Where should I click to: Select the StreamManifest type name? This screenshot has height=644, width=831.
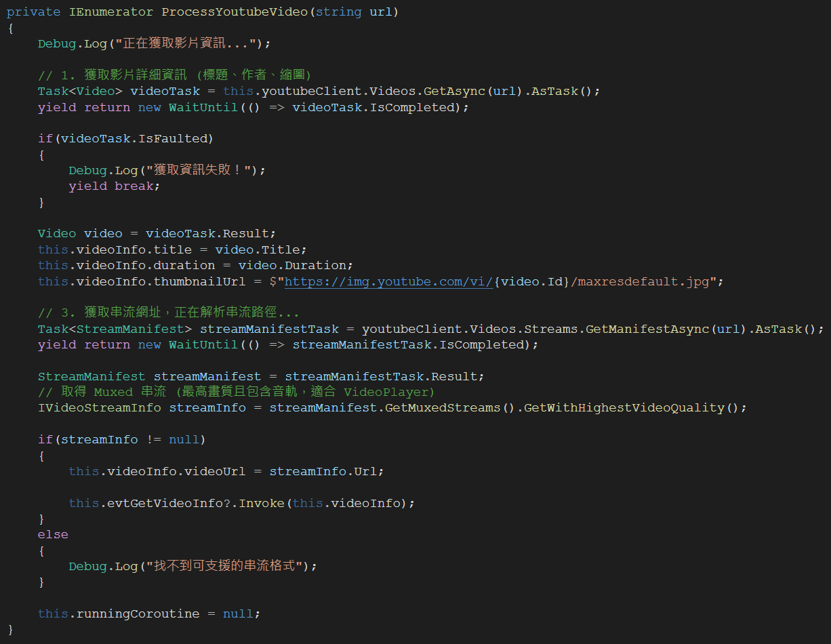click(x=92, y=376)
